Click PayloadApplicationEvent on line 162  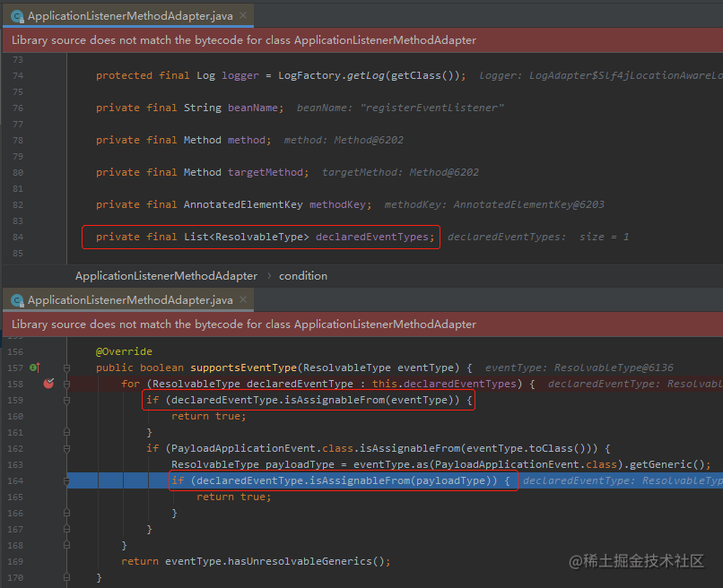(243, 448)
